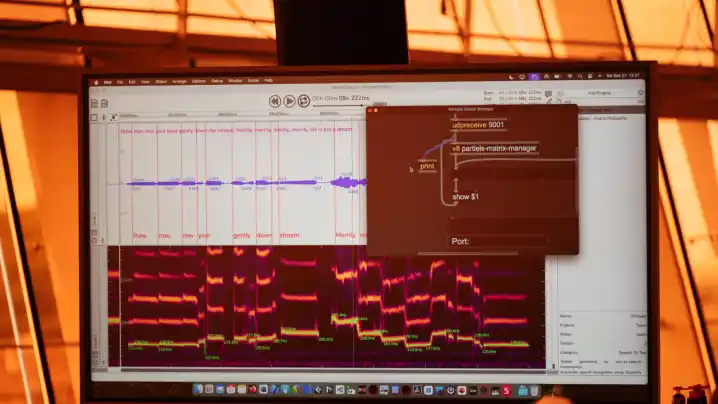
Task: Open Finder from the dock
Action: pyautogui.click(x=198, y=389)
